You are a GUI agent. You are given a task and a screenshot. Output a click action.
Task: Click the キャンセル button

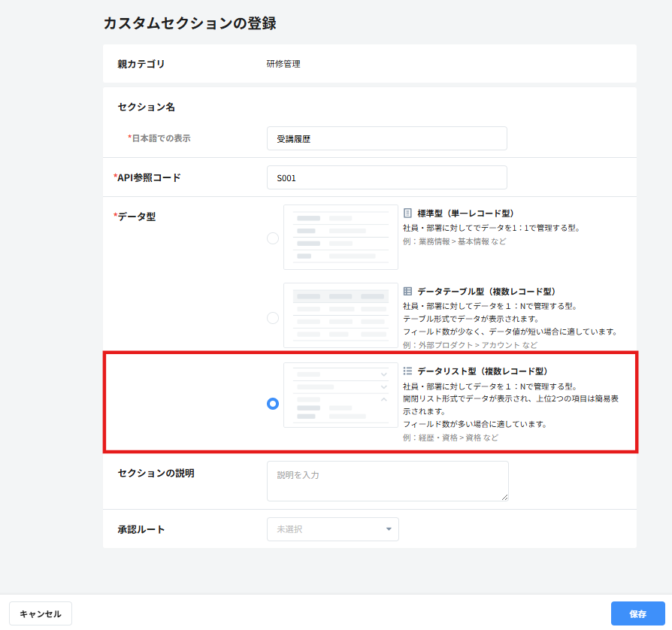41,613
